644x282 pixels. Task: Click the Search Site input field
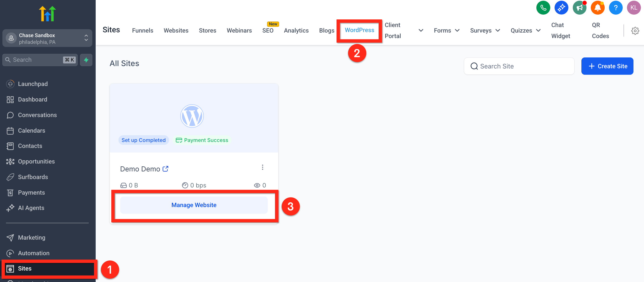[x=519, y=66]
